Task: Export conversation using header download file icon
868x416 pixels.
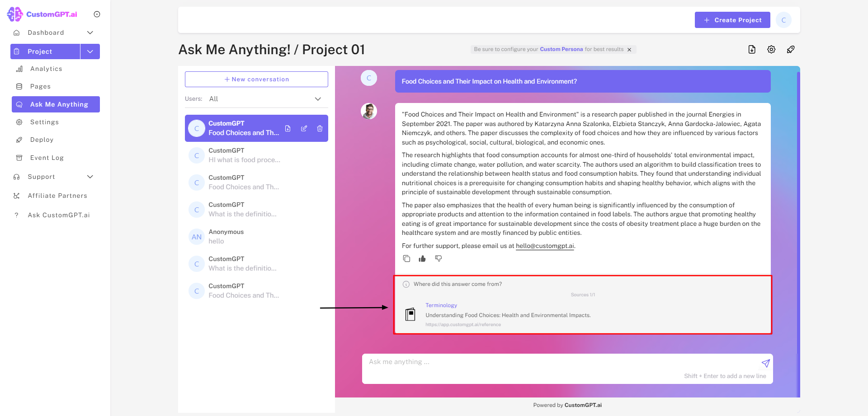Action: click(752, 50)
